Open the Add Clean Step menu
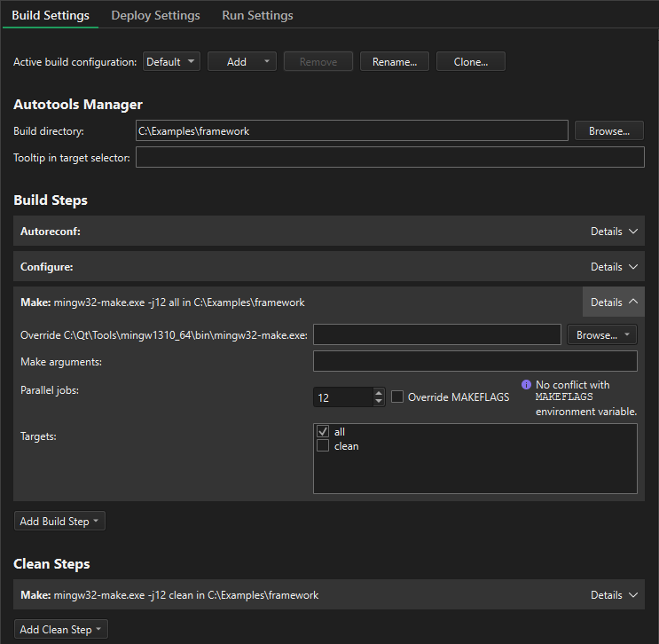The height and width of the screenshot is (644, 659). coord(60,630)
